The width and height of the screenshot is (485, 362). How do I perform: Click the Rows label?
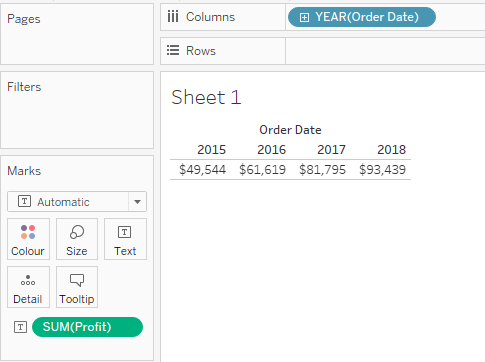pos(201,51)
